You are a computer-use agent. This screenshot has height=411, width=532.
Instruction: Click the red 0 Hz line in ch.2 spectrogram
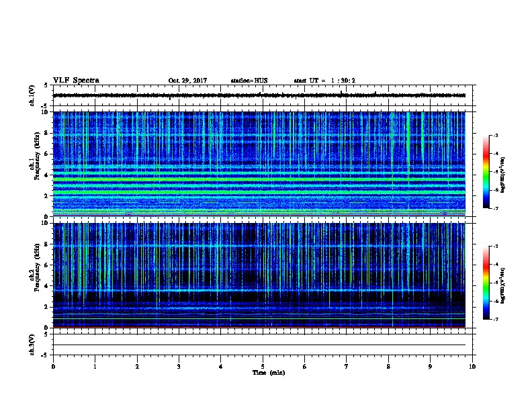(259, 327)
